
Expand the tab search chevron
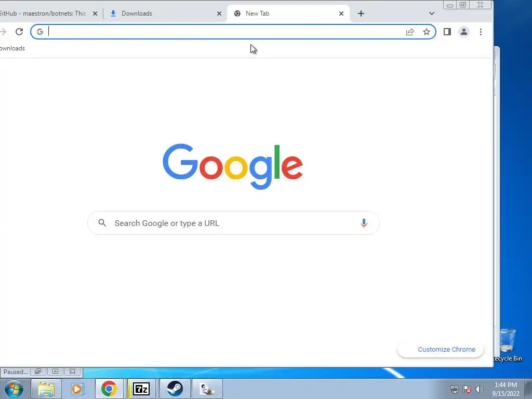[x=432, y=14]
